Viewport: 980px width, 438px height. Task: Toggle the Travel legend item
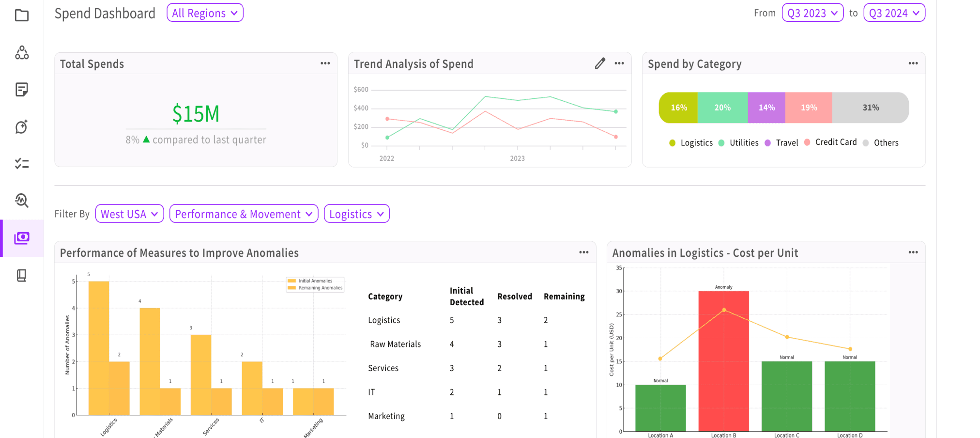781,143
